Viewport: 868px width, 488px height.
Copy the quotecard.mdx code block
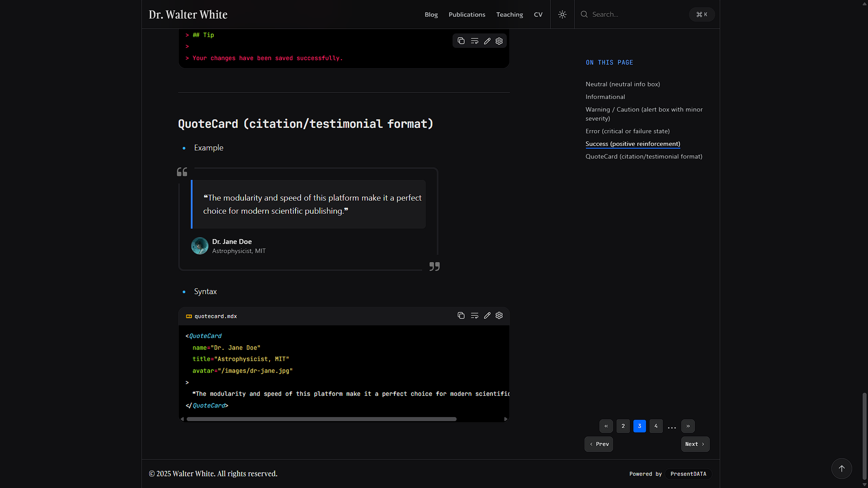tap(461, 316)
